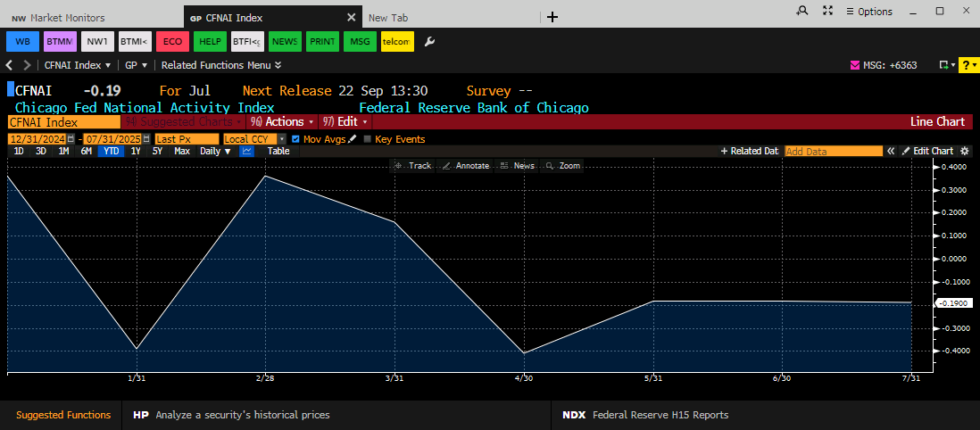Open the start date calendar picker

coord(71,139)
